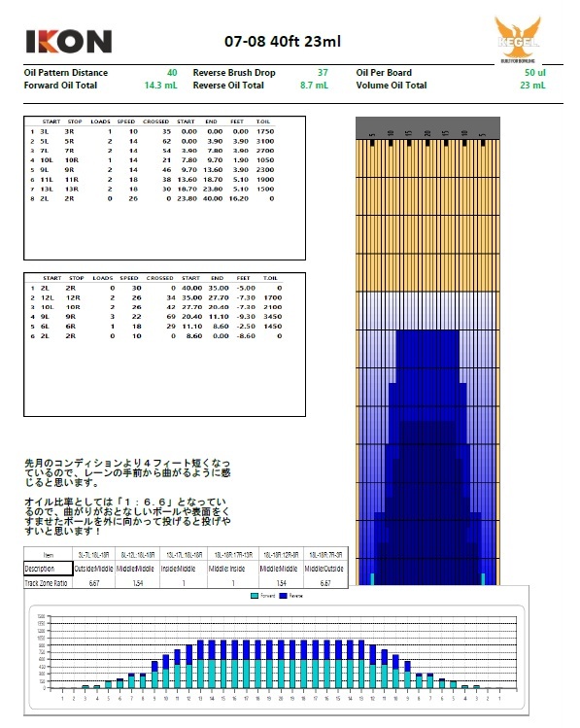This screenshot has width=580, height=728.
Task: Click the left teal marker on lane graphic
Action: 372,579
